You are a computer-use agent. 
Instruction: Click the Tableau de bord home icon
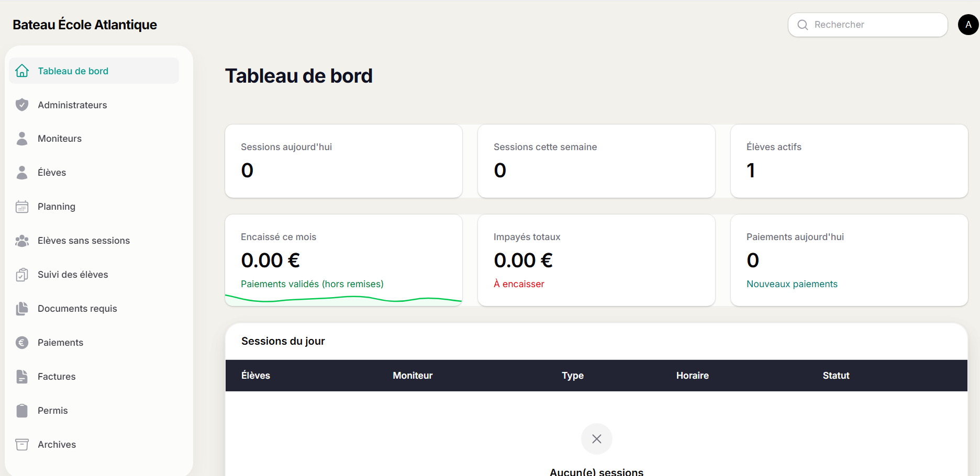click(22, 71)
